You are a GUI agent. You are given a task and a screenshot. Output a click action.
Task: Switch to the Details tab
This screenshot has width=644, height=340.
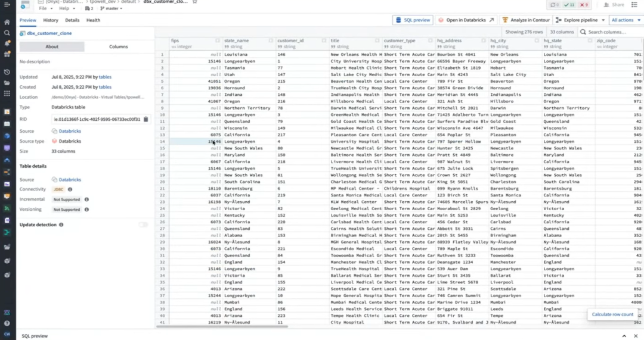(x=72, y=20)
